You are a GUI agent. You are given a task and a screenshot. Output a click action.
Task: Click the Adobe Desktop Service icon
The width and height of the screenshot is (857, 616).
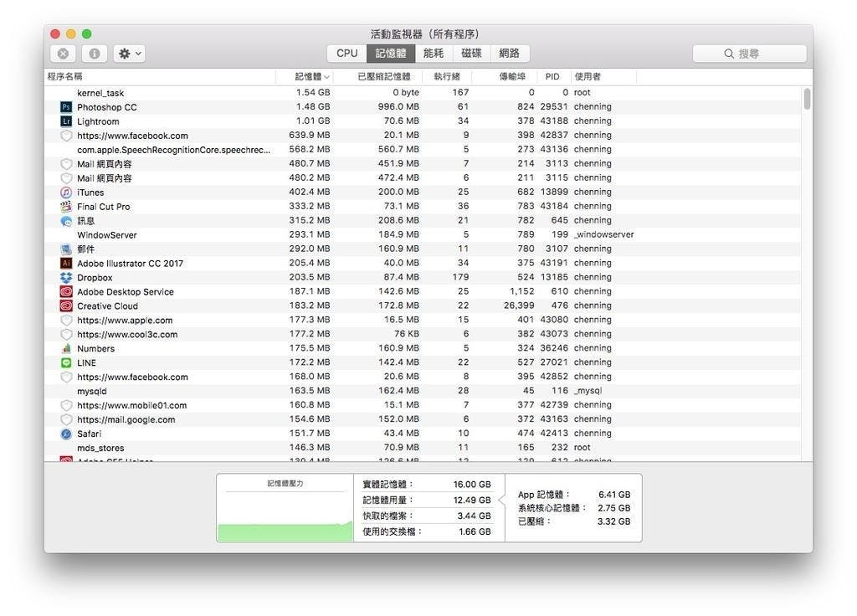pos(66,292)
